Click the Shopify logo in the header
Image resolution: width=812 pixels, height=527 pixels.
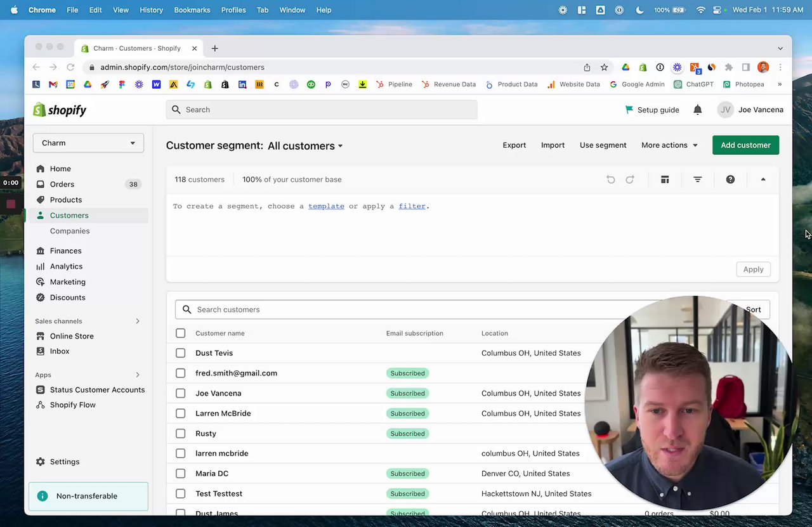point(60,110)
